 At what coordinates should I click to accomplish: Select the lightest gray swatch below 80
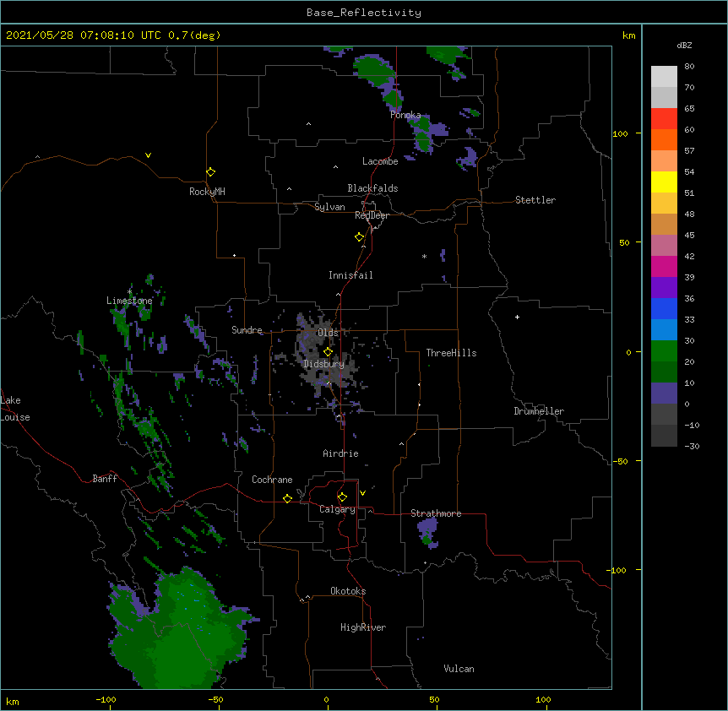tap(664, 77)
